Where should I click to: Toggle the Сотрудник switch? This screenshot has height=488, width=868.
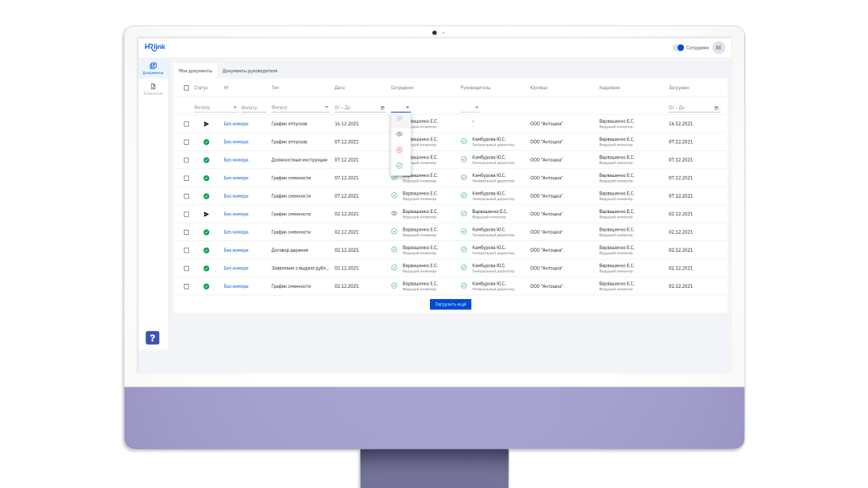click(678, 47)
